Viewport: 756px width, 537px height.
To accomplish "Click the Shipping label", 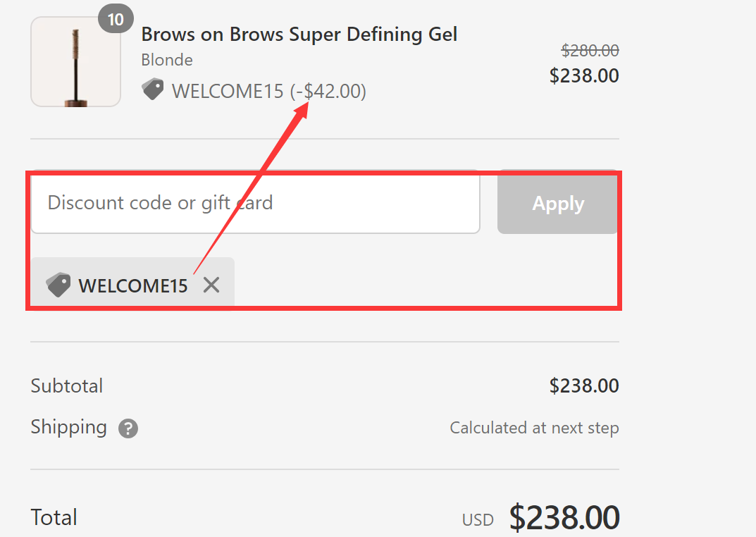I will click(68, 427).
